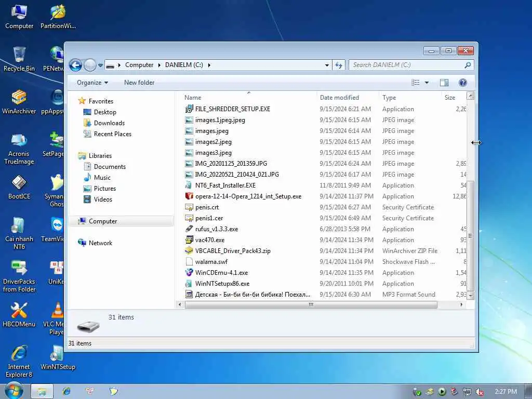Click the Windows Explorer taskbar button
Viewport: 532px width, 399px height.
click(x=42, y=391)
